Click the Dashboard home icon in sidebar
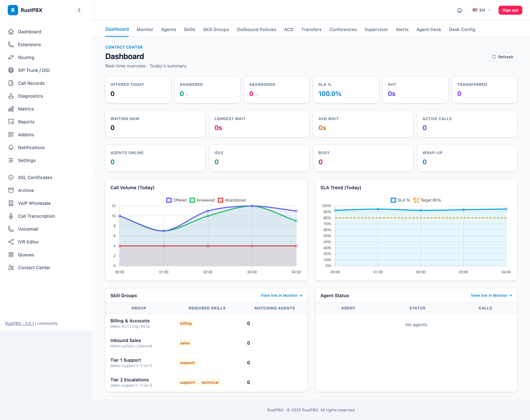This screenshot has width=530, height=420. (11, 32)
